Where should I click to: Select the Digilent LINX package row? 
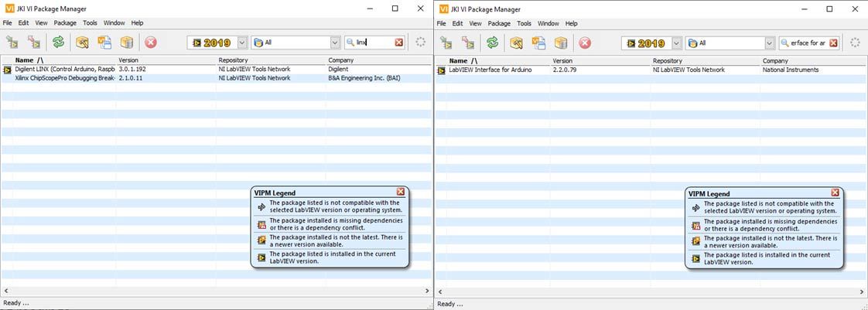click(217, 70)
